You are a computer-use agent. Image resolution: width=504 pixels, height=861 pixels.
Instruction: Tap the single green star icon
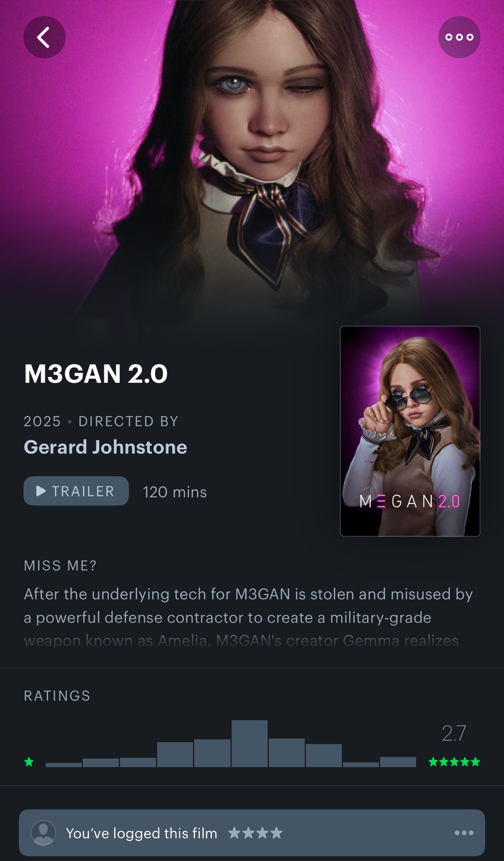[x=29, y=762]
